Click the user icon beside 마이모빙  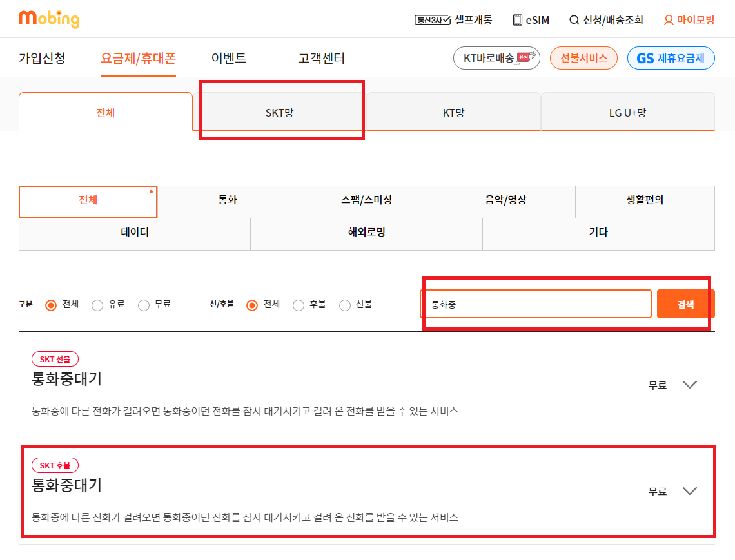point(669,20)
